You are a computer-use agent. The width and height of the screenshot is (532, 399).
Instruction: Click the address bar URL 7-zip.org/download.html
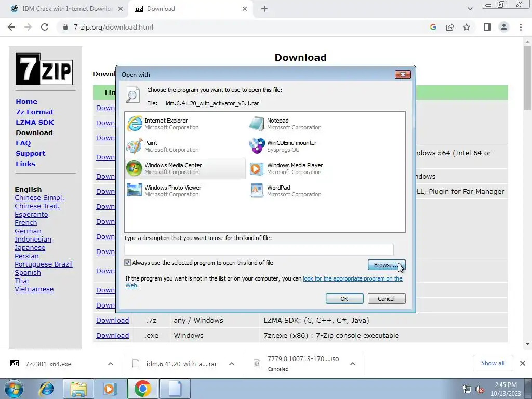tap(113, 27)
